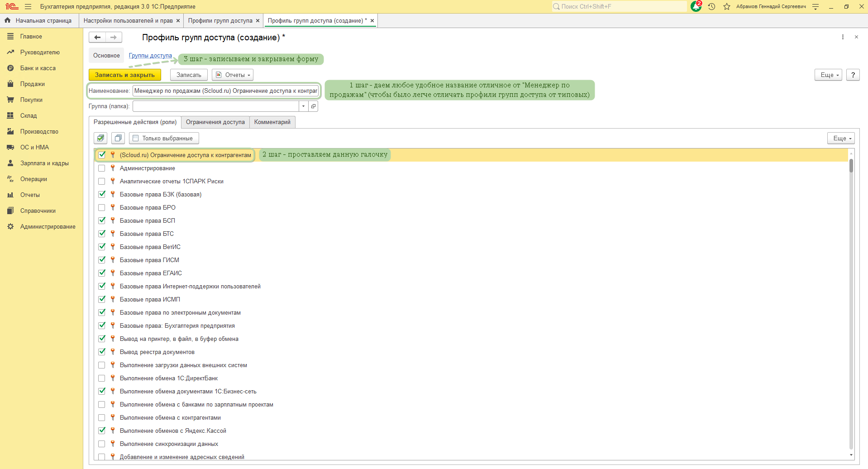
Task: Open the Покупки section
Action: click(31, 100)
